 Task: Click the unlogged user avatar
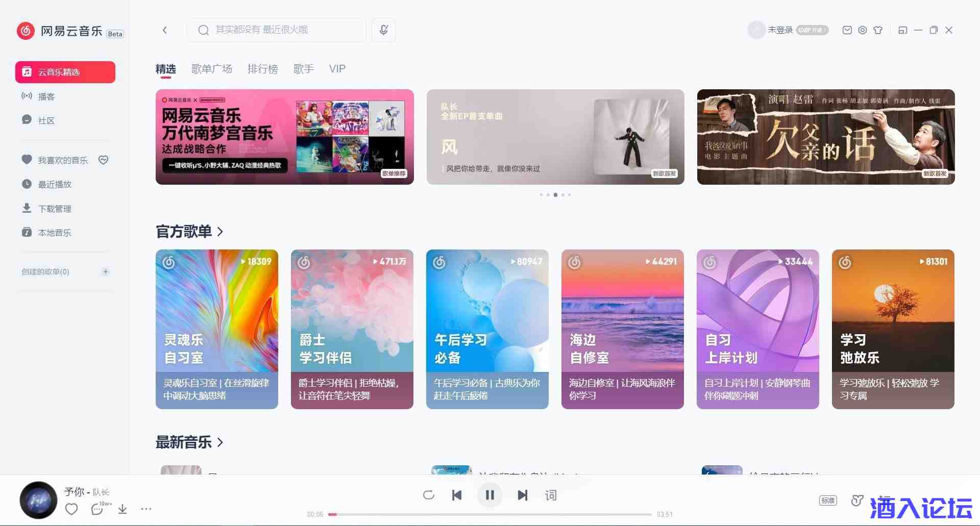[x=756, y=30]
